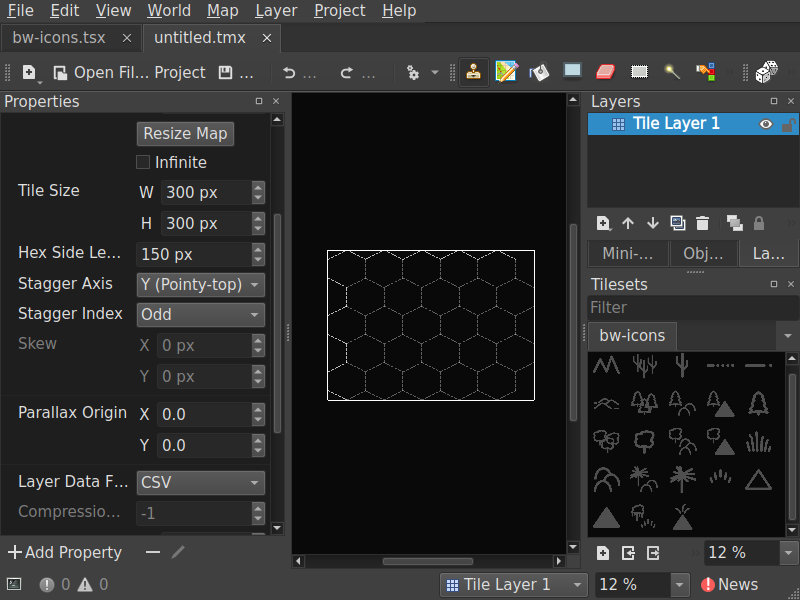Image resolution: width=800 pixels, height=600 pixels.
Task: Hide Tile Layer 1 using eye icon
Action: pyautogui.click(x=766, y=124)
